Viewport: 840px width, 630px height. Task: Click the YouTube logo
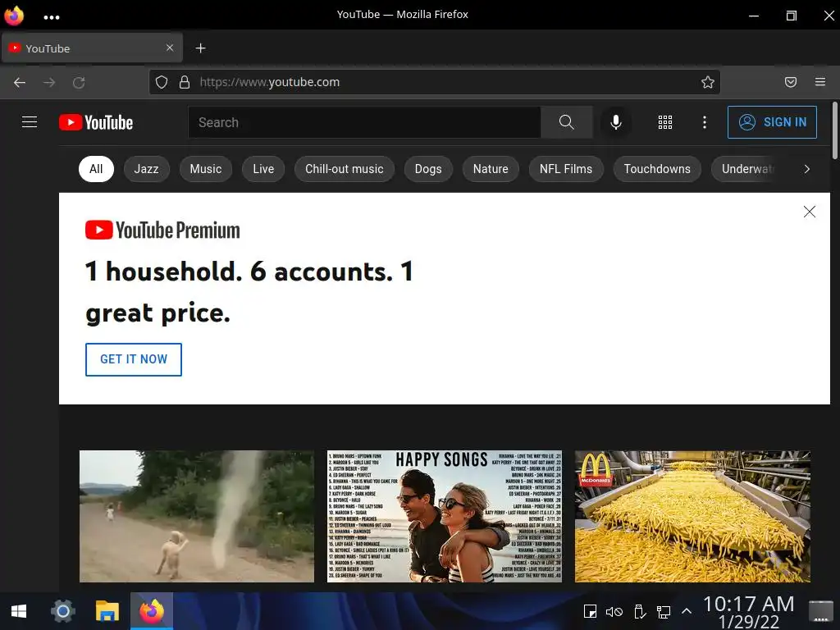[x=96, y=123]
